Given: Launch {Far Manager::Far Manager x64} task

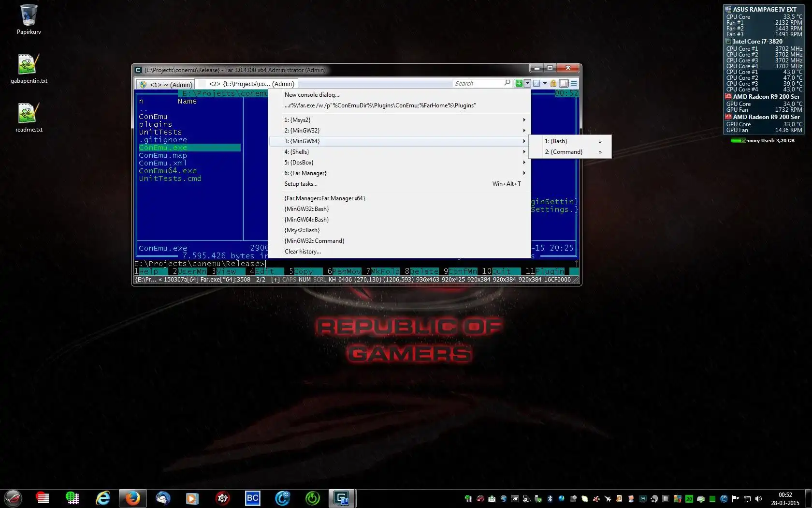Looking at the screenshot, I should coord(400,198).
